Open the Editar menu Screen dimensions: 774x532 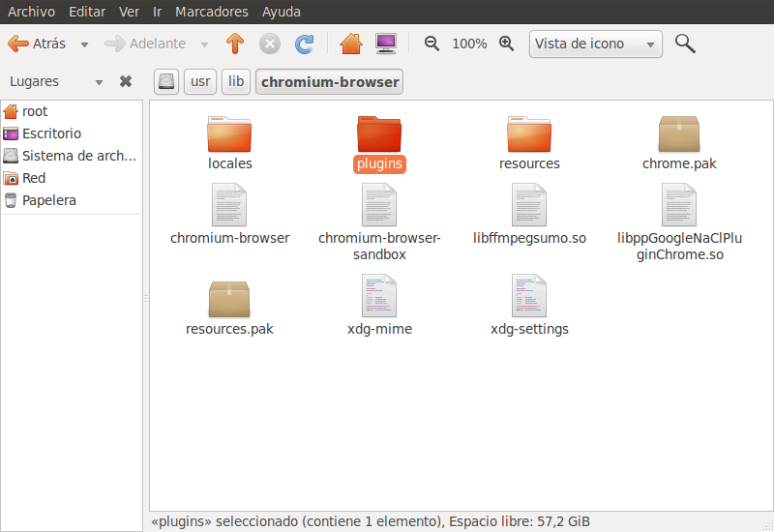pyautogui.click(x=87, y=12)
